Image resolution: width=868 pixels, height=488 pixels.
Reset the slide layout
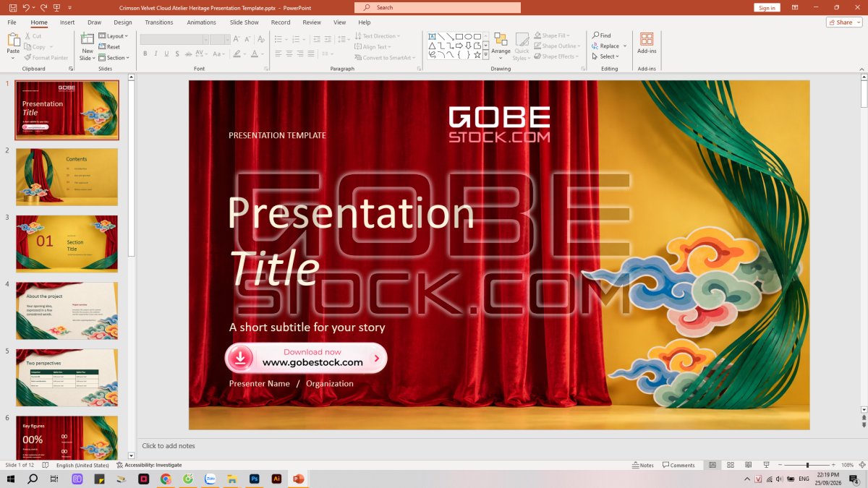point(109,47)
